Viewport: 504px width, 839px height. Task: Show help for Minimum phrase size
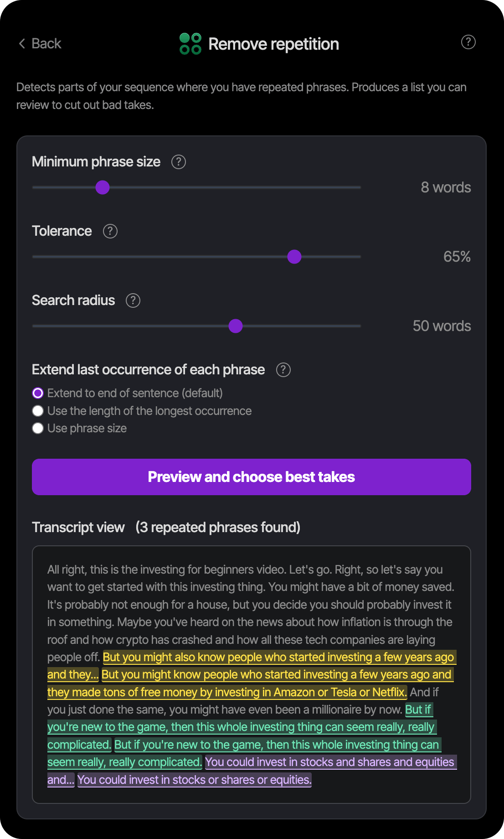click(178, 162)
